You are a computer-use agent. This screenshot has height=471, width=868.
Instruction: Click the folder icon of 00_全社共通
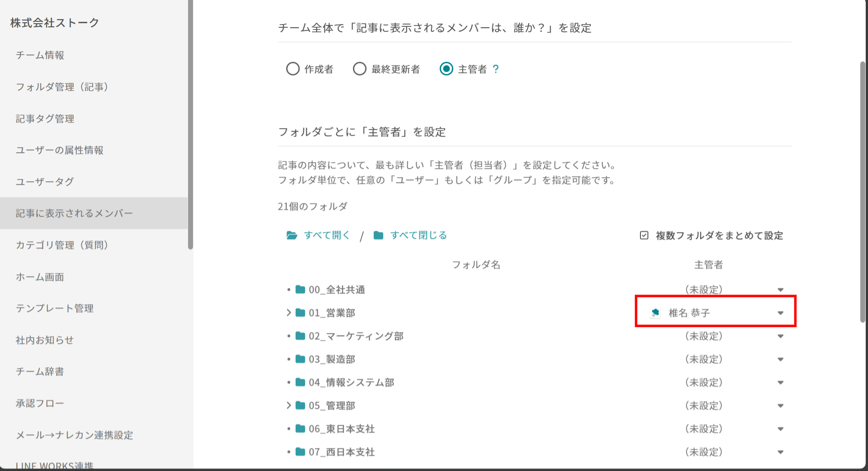click(x=300, y=290)
